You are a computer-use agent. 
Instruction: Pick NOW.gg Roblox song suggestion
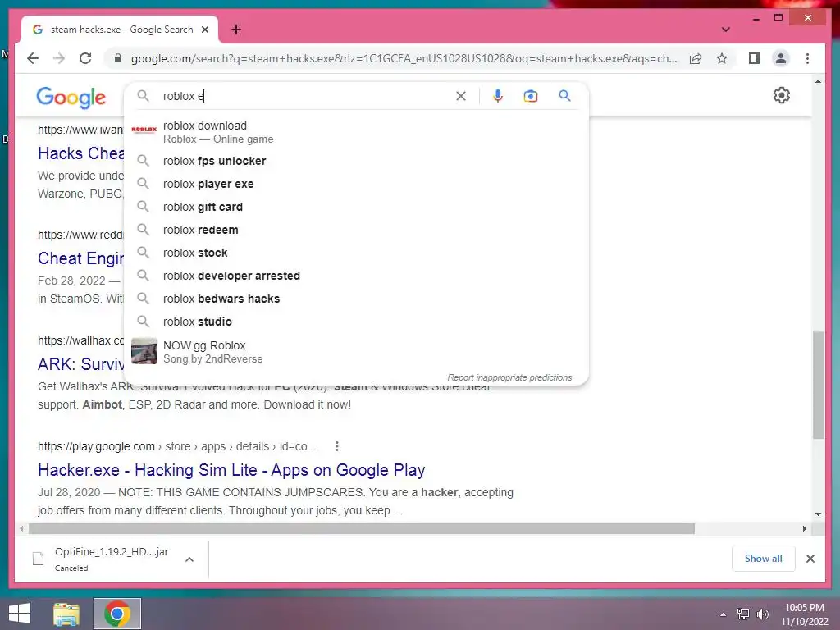356,351
